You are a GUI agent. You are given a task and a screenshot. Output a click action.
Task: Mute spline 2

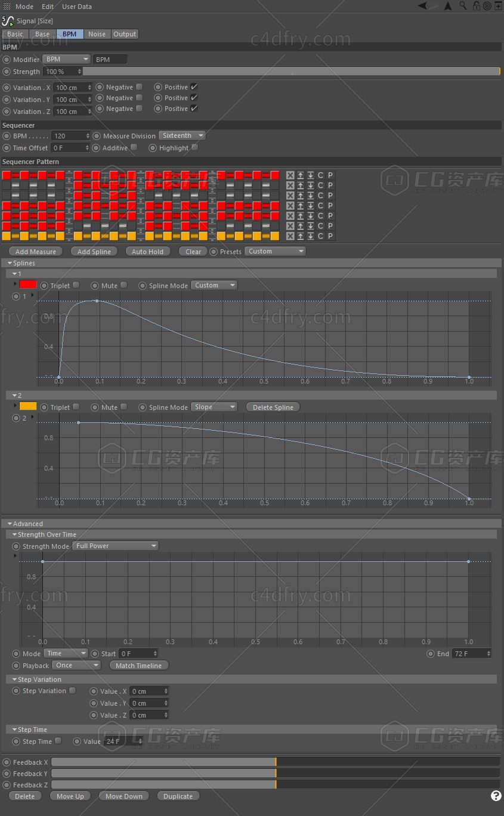coord(123,407)
